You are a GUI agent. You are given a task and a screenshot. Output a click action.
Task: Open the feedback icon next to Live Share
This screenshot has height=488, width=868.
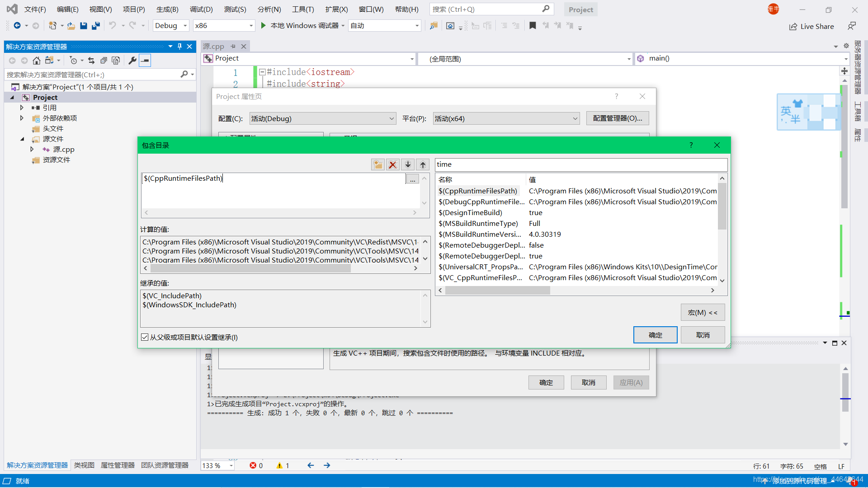click(x=852, y=26)
